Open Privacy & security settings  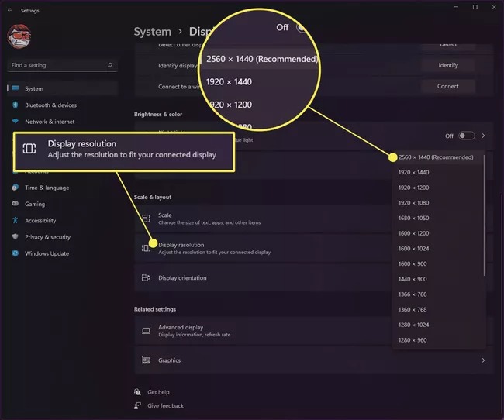(x=47, y=237)
